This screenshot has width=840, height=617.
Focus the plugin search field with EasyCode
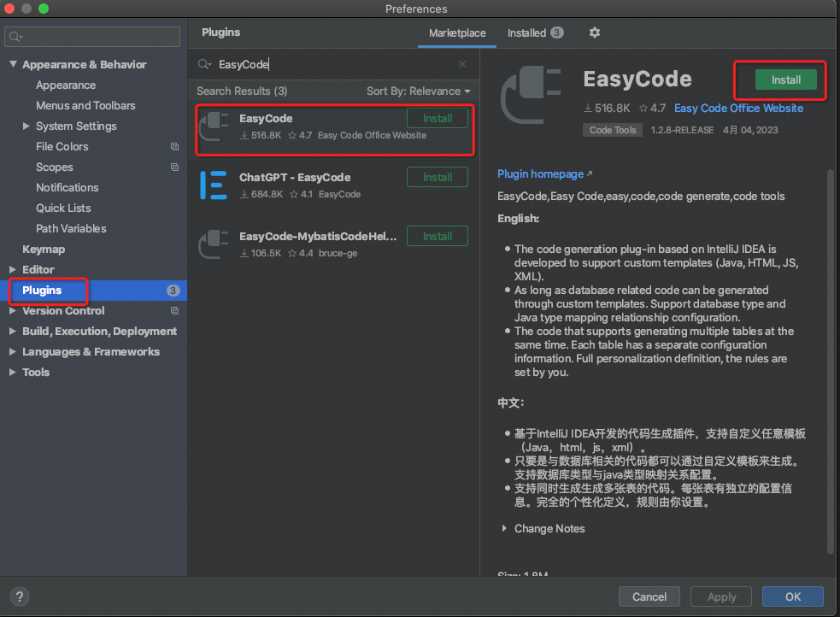[332, 64]
